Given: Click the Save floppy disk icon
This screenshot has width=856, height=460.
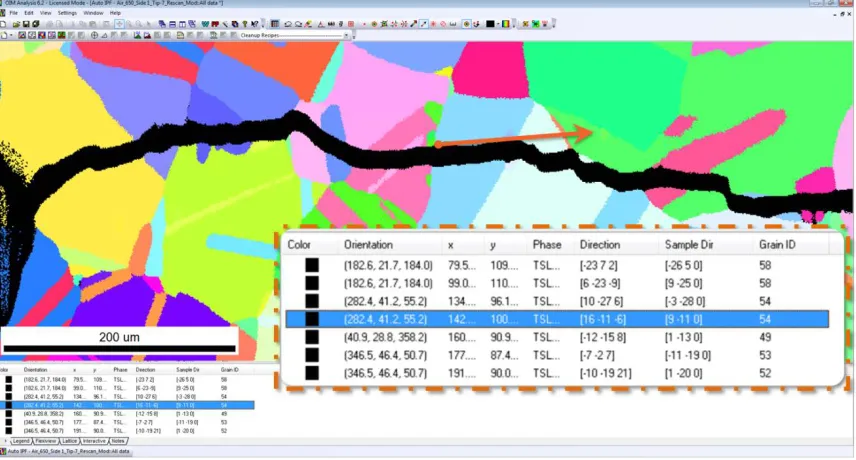Looking at the screenshot, I should point(26,24).
